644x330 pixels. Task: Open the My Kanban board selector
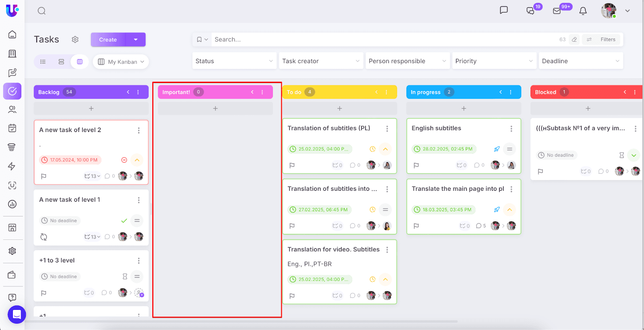pos(121,62)
